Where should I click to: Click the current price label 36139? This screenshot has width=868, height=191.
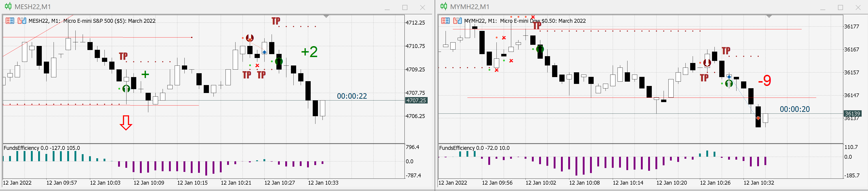[x=853, y=113]
